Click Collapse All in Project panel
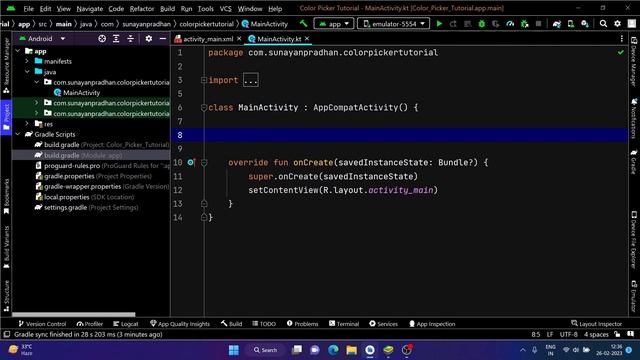Image resolution: width=640 pixels, height=360 pixels. point(130,38)
